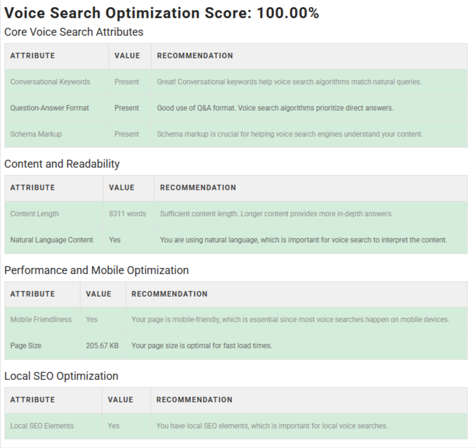Select the Core Voice Search Attributes section title

coord(74,32)
